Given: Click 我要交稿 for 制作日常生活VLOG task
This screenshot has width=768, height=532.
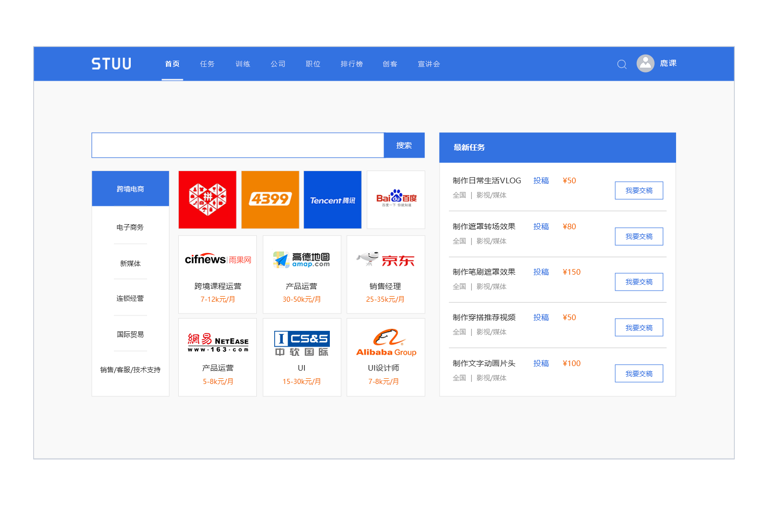Looking at the screenshot, I should pos(639,190).
